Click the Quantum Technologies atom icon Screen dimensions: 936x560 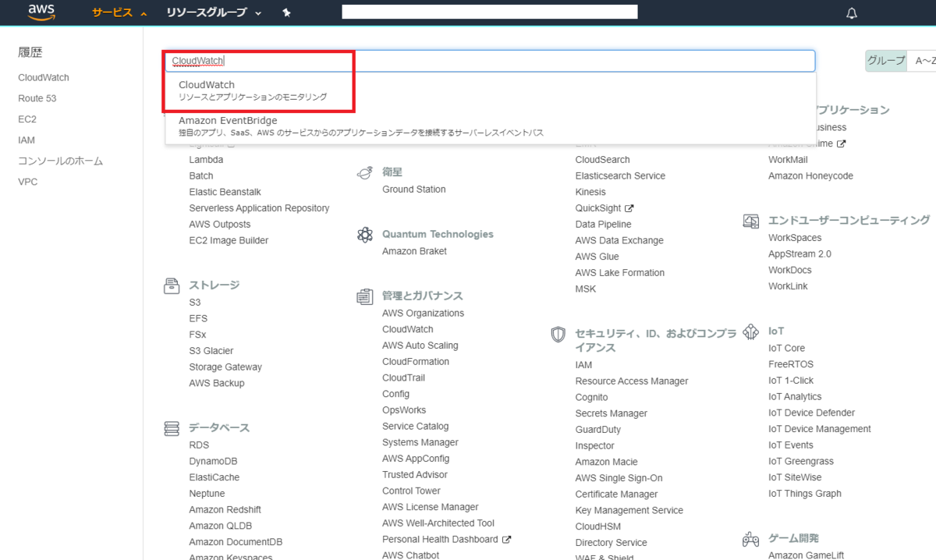point(364,235)
